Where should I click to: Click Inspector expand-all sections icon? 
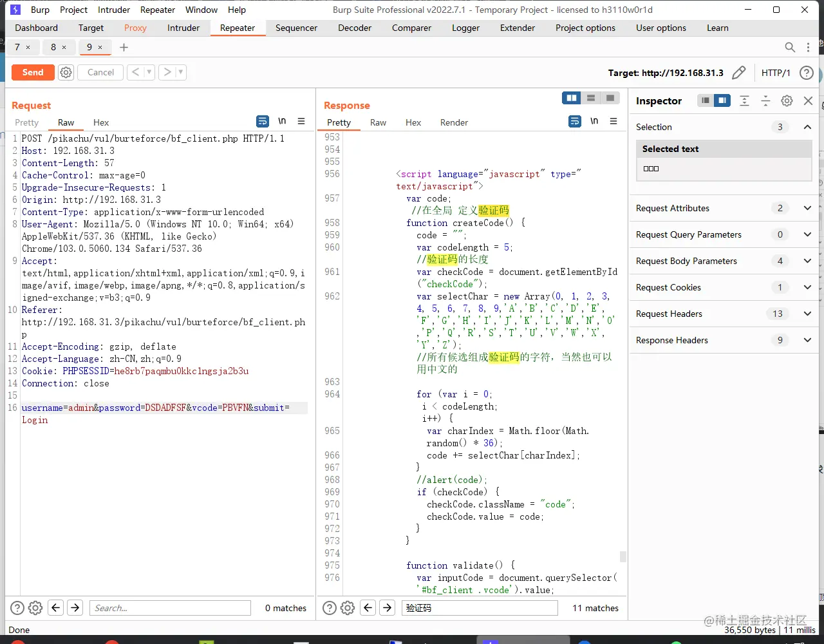coord(744,100)
